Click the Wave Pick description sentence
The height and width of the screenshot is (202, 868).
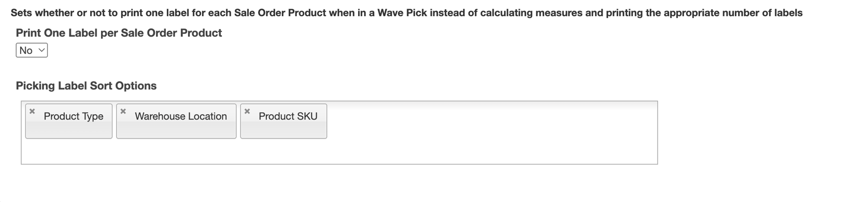(406, 13)
